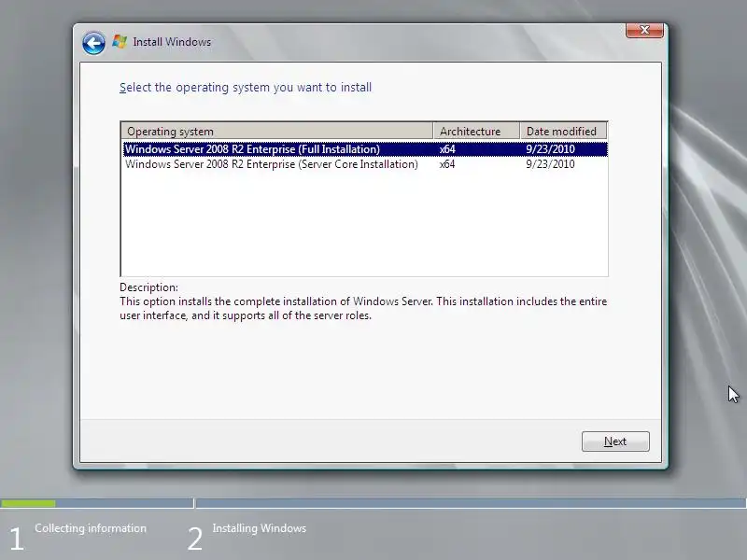Screen dimensions: 747x560
Task: Click the 'Install Windows' title text
Action: tap(172, 42)
